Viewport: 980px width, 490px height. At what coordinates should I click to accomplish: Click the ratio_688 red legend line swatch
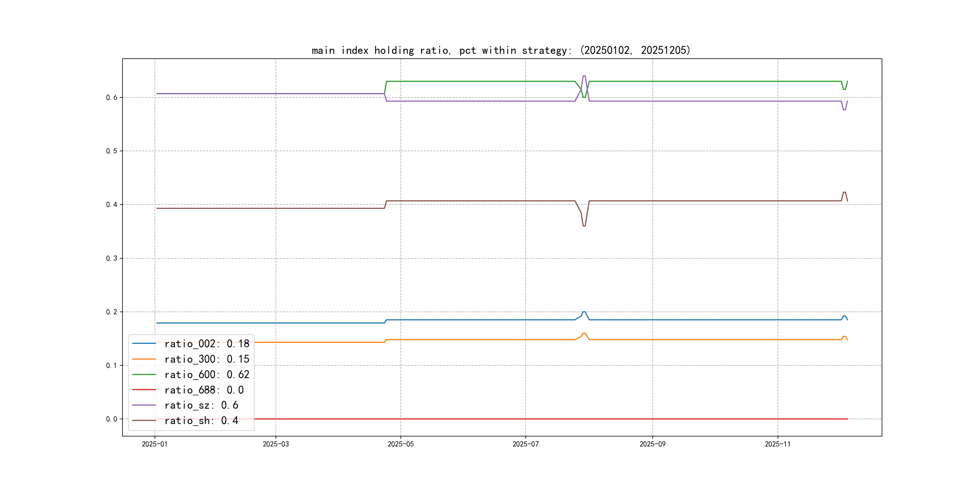[x=144, y=390]
